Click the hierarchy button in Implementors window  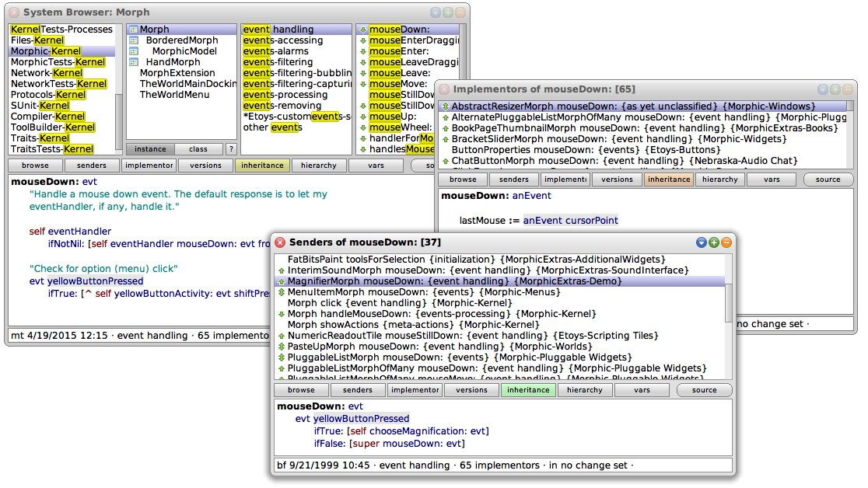click(719, 179)
